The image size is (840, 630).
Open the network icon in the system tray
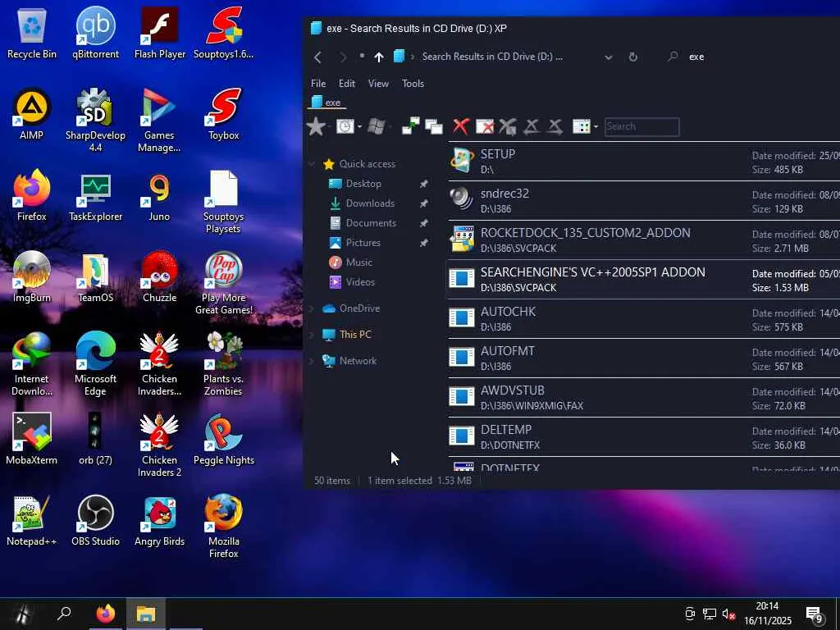click(710, 614)
